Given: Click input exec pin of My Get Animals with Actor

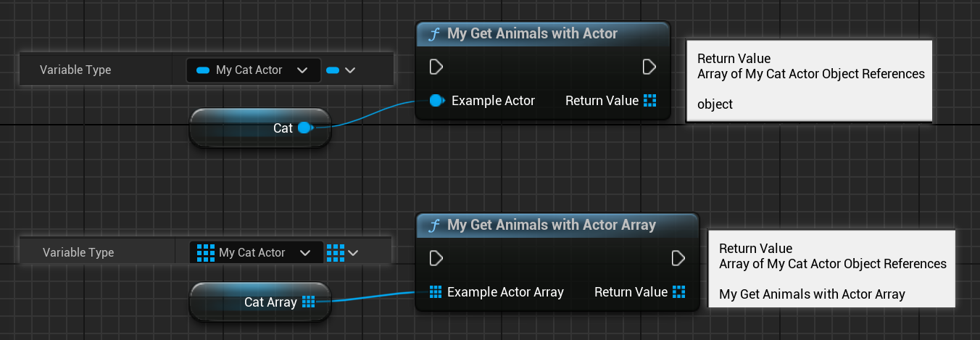Looking at the screenshot, I should point(436,67).
